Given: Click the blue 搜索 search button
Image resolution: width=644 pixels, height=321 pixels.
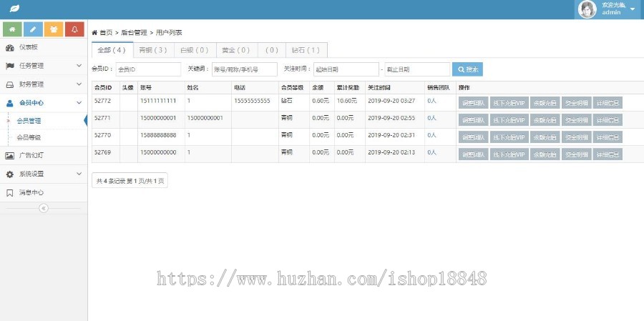Looking at the screenshot, I should coord(467,69).
